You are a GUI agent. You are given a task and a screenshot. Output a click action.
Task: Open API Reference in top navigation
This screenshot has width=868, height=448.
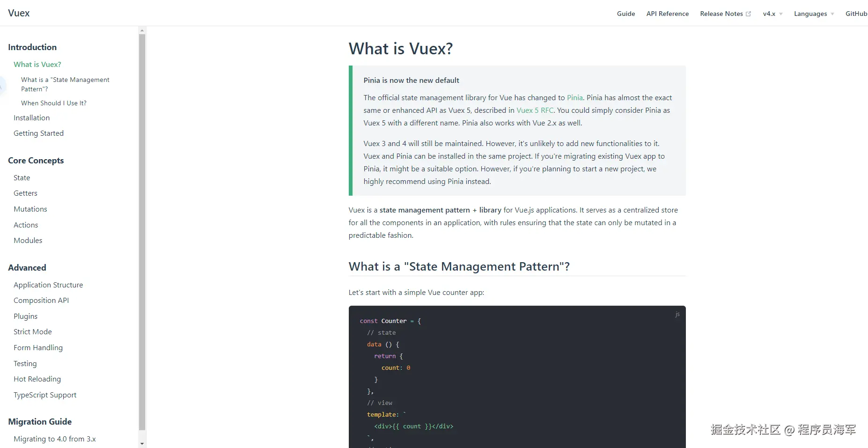pyautogui.click(x=667, y=14)
